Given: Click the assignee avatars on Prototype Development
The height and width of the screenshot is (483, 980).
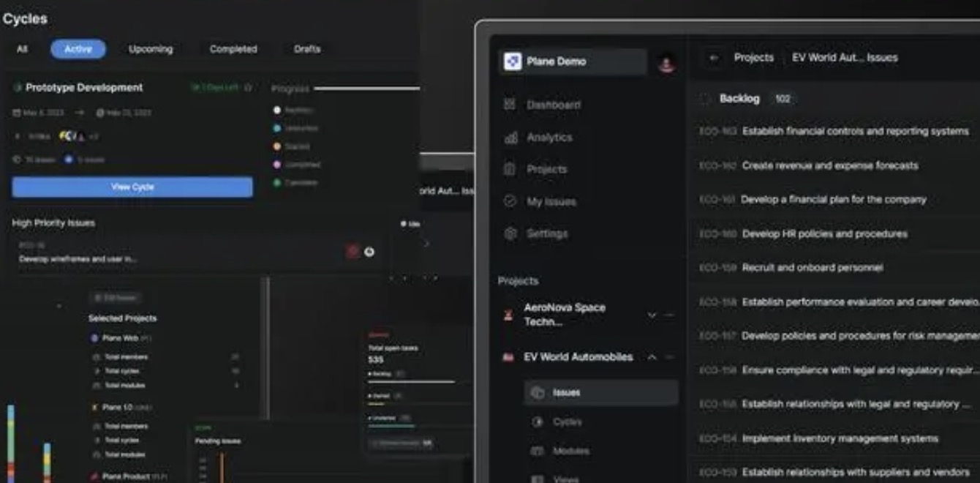Looking at the screenshot, I should (x=72, y=136).
